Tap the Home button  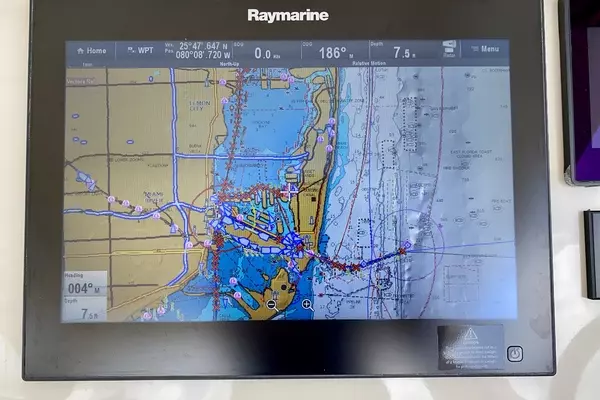coord(90,50)
